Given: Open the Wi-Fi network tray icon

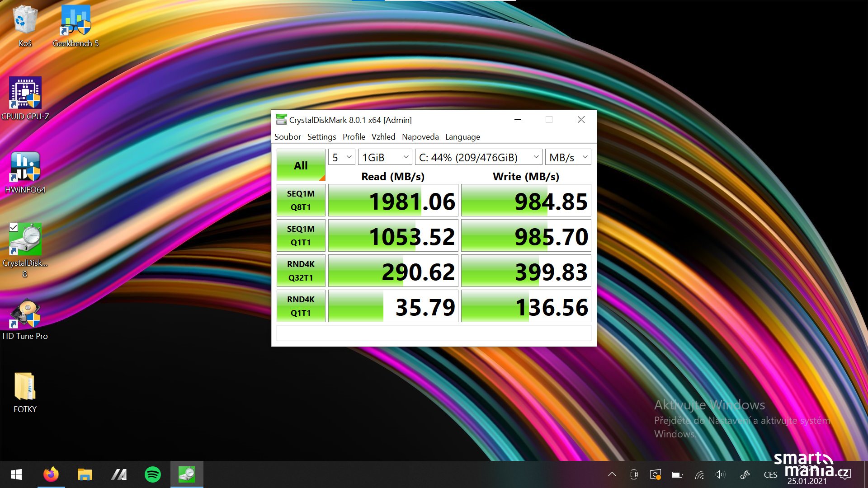Looking at the screenshot, I should click(699, 474).
